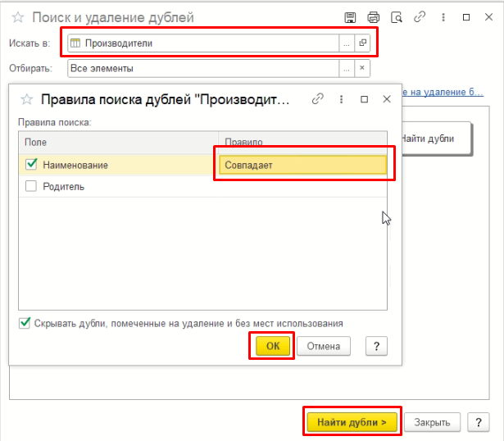Check the Родитель field checkbox
The height and width of the screenshot is (441, 504).
click(x=31, y=186)
